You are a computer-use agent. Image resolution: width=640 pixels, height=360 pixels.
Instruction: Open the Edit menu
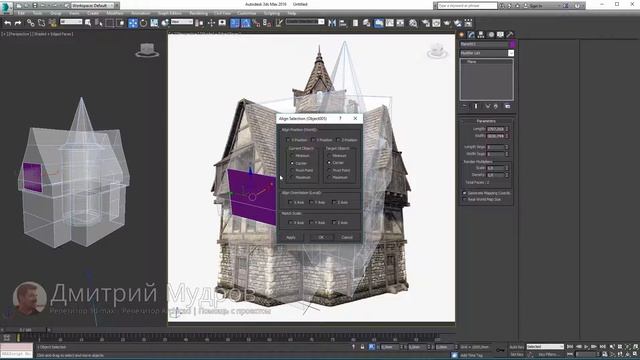point(21,13)
